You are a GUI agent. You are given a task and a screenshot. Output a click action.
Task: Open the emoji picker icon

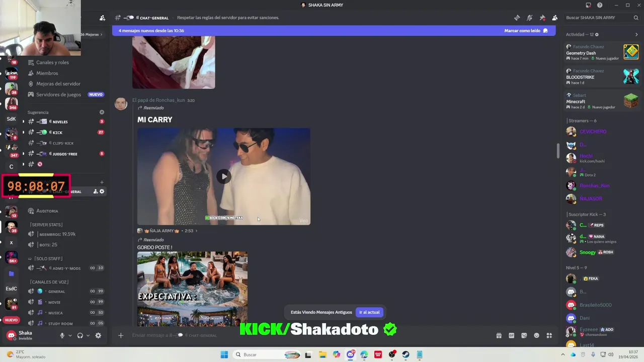[536, 335]
